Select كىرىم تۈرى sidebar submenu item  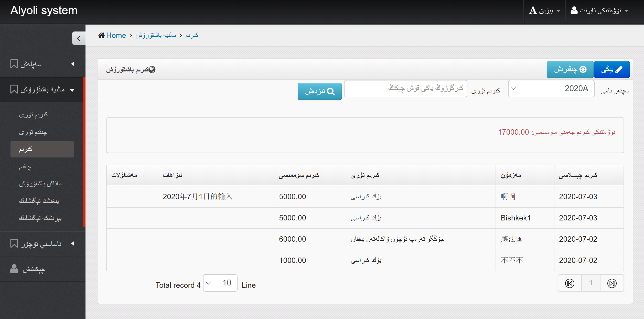(x=33, y=115)
